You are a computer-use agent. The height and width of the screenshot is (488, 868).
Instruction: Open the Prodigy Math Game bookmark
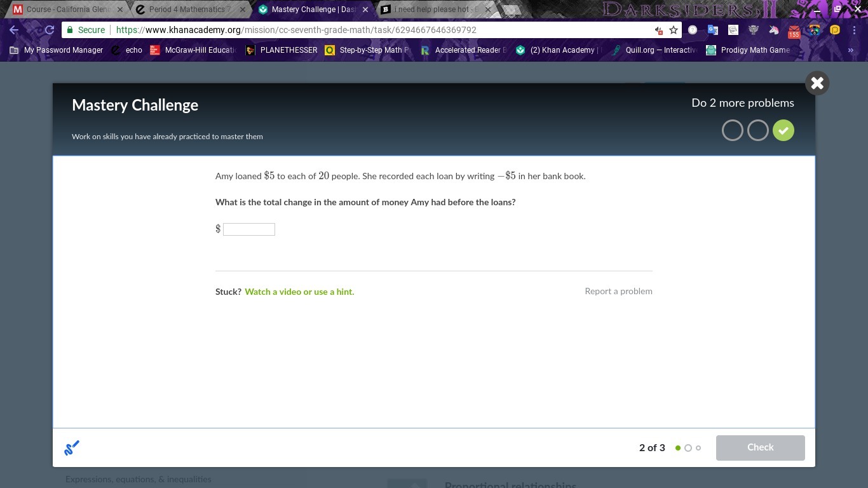click(x=749, y=50)
